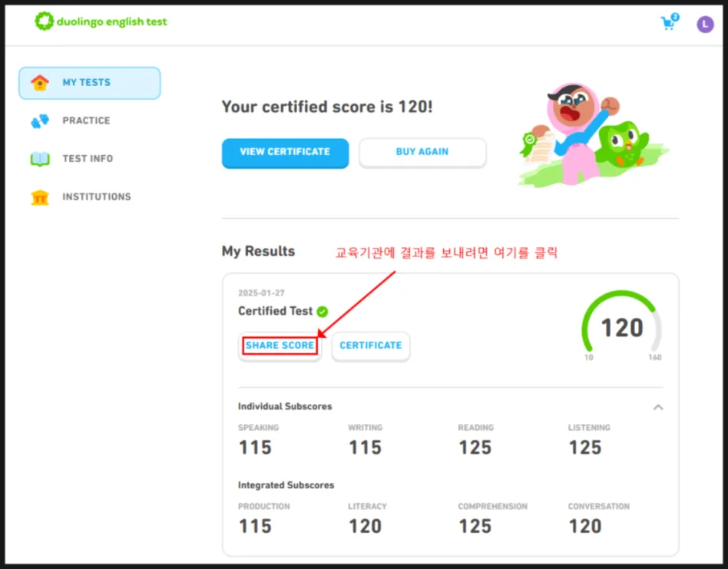Navigate to Institutions

pyautogui.click(x=97, y=197)
